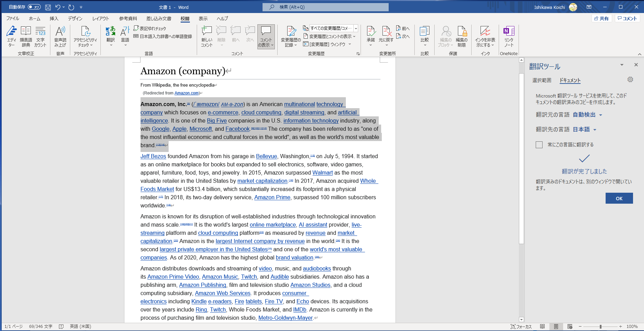This screenshot has height=331, width=644.
Task: Save the document with floppy icon
Action: click(x=48, y=7)
